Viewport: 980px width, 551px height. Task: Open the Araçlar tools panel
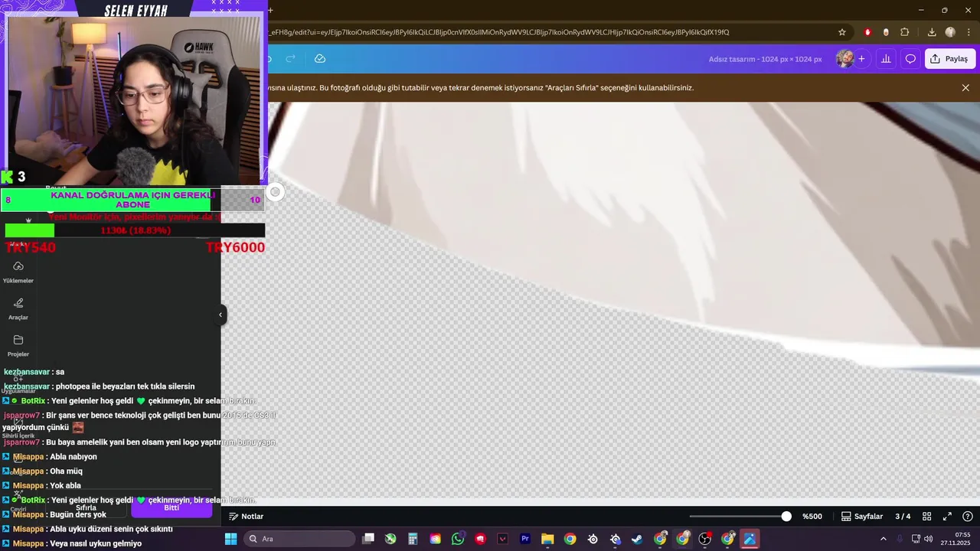coord(18,308)
